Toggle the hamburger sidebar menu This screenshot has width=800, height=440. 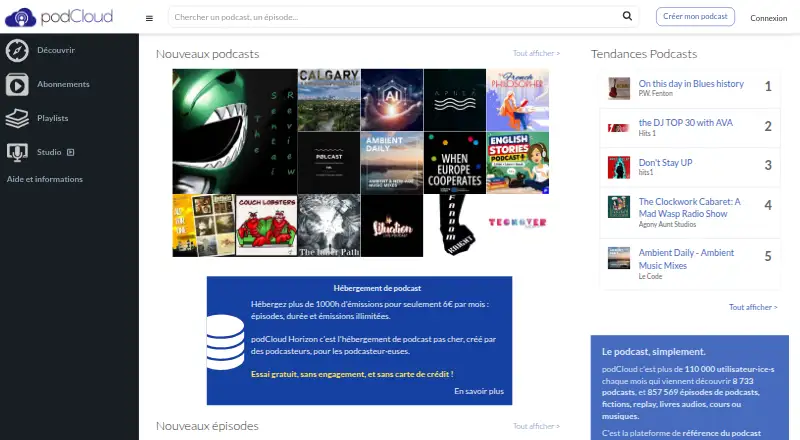click(x=149, y=18)
